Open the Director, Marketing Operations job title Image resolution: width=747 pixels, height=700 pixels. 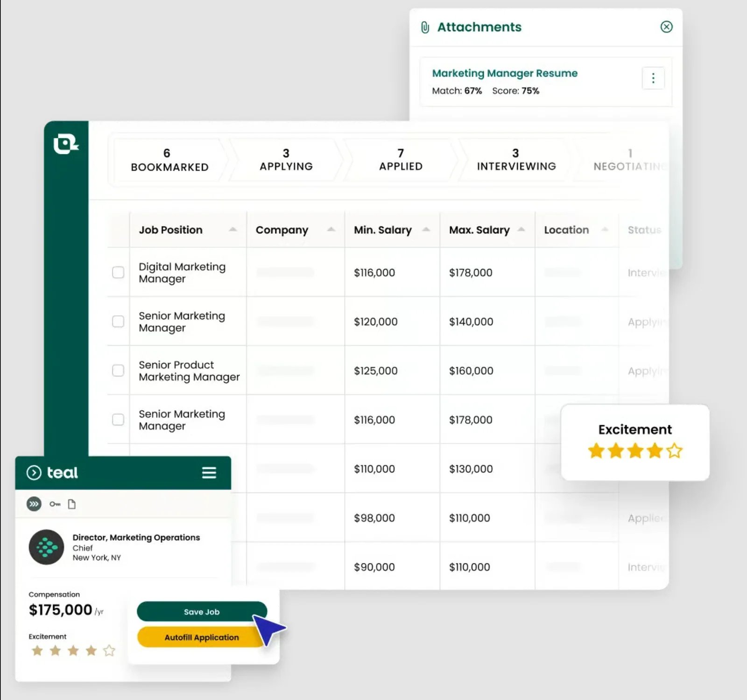136,537
